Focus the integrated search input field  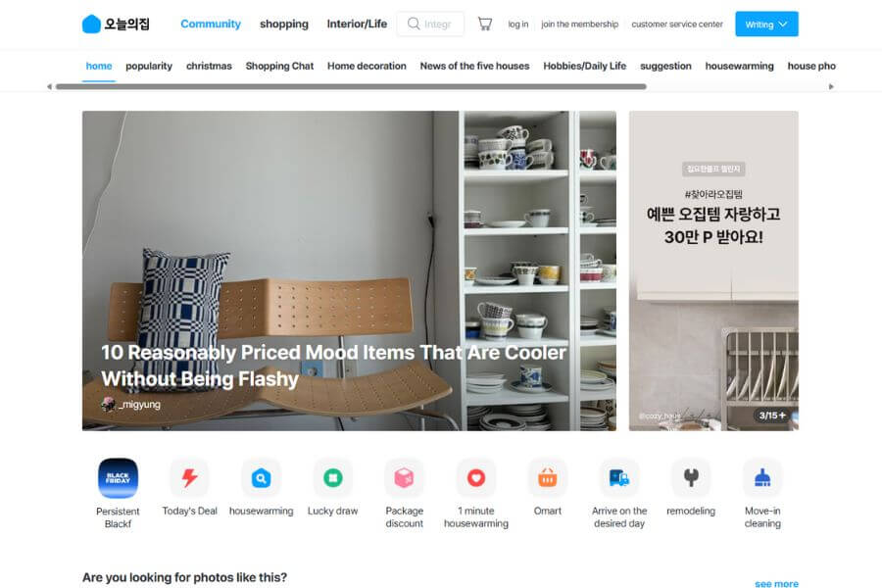click(x=431, y=24)
